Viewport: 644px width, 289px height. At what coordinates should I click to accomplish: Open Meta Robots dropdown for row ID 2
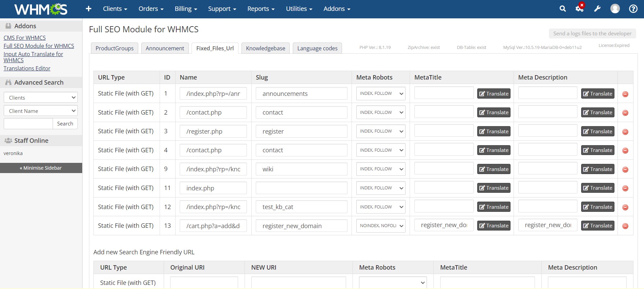click(x=381, y=112)
